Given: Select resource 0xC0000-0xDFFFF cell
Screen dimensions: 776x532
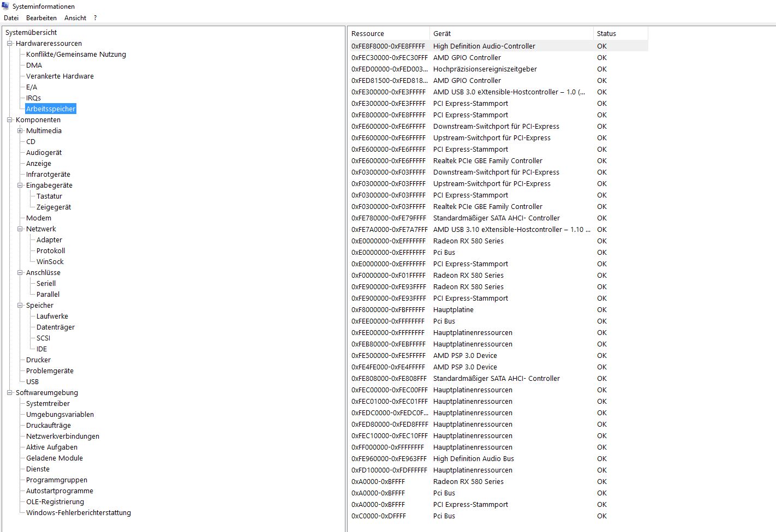Looking at the screenshot, I should (x=379, y=516).
